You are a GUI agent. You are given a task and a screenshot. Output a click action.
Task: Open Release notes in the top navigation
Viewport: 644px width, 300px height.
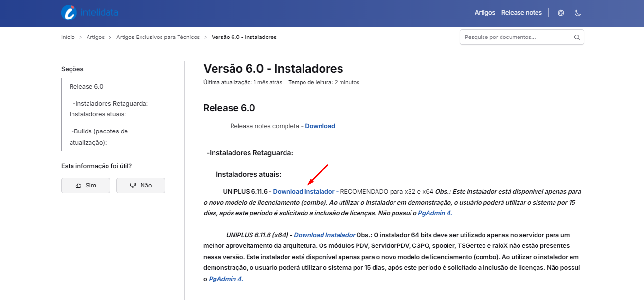521,13
